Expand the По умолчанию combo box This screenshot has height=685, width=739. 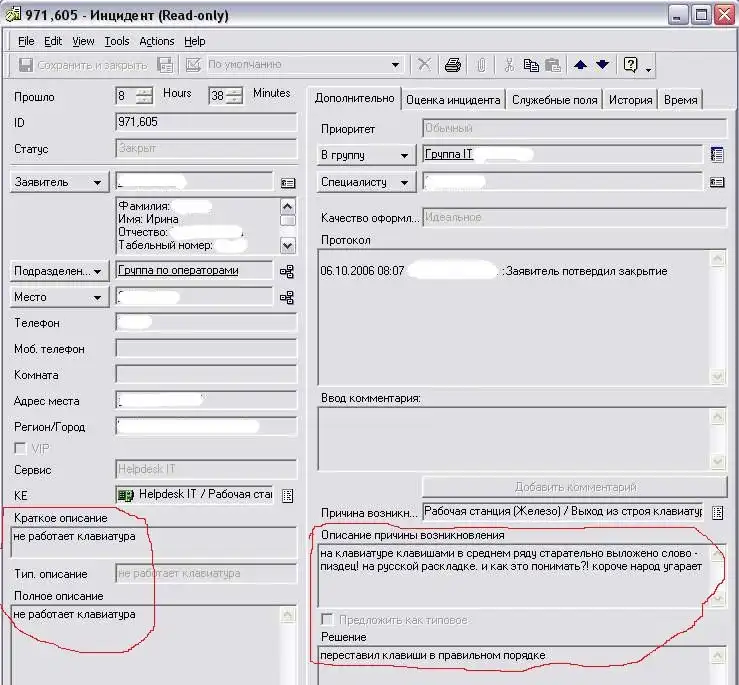395,65
